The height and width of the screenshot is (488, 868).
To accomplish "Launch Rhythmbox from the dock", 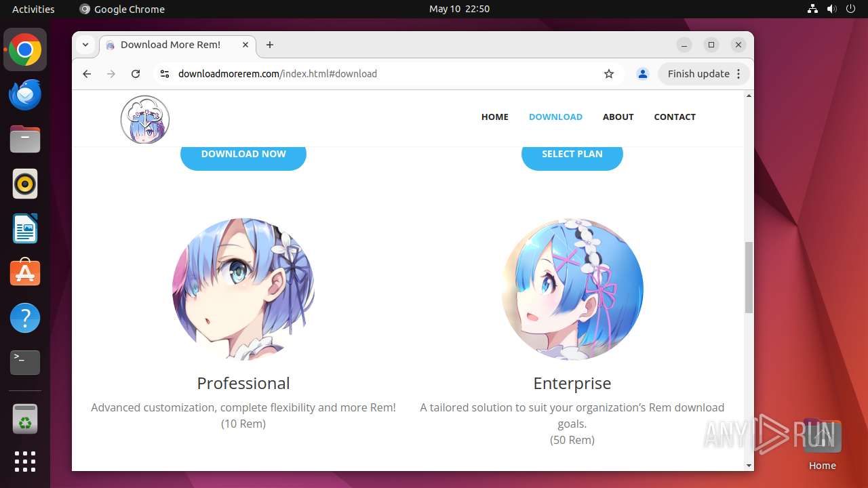I will tap(25, 184).
